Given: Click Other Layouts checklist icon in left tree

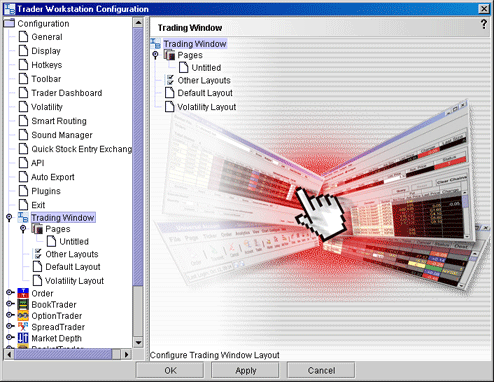Looking at the screenshot, I should 38,254.
